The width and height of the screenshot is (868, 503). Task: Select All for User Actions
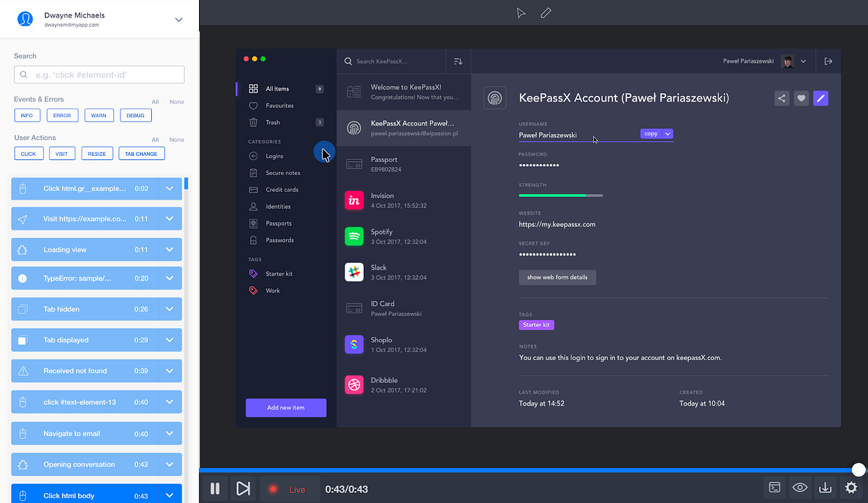tap(155, 140)
